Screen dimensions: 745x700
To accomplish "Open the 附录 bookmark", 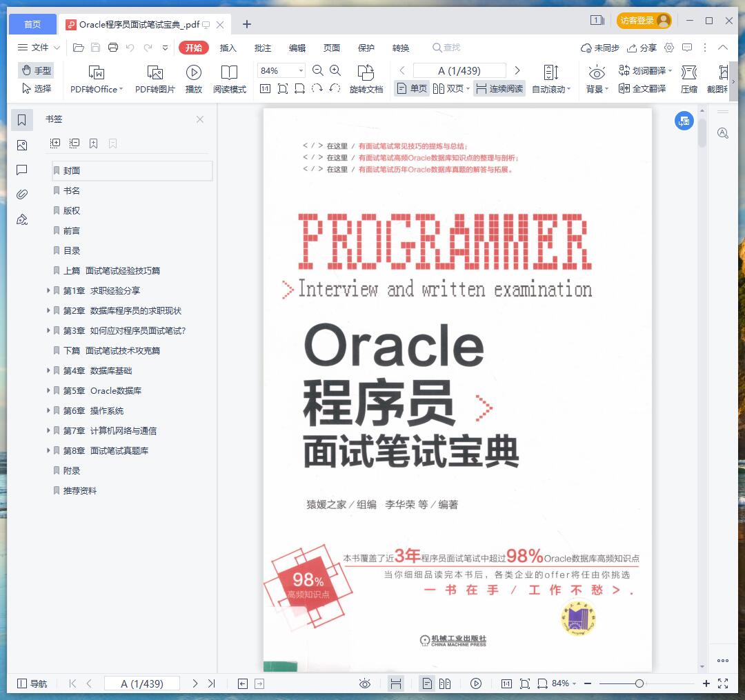I will [x=72, y=470].
